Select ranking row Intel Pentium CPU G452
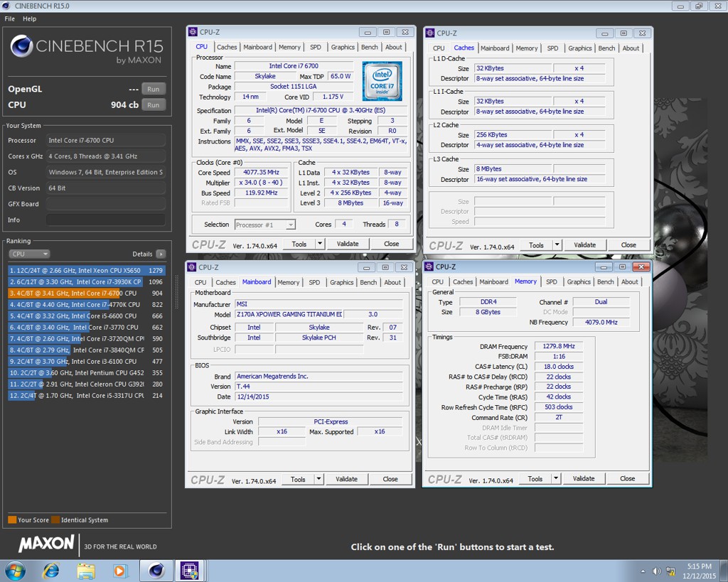 click(86, 372)
